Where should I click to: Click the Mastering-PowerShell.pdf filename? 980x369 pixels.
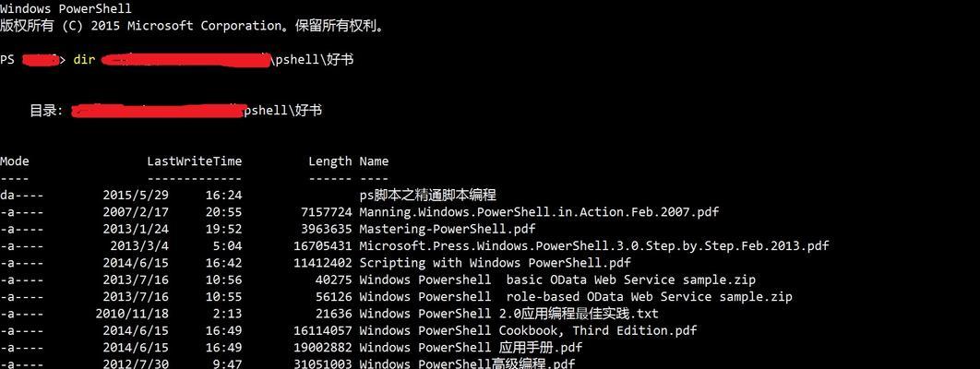448,229
